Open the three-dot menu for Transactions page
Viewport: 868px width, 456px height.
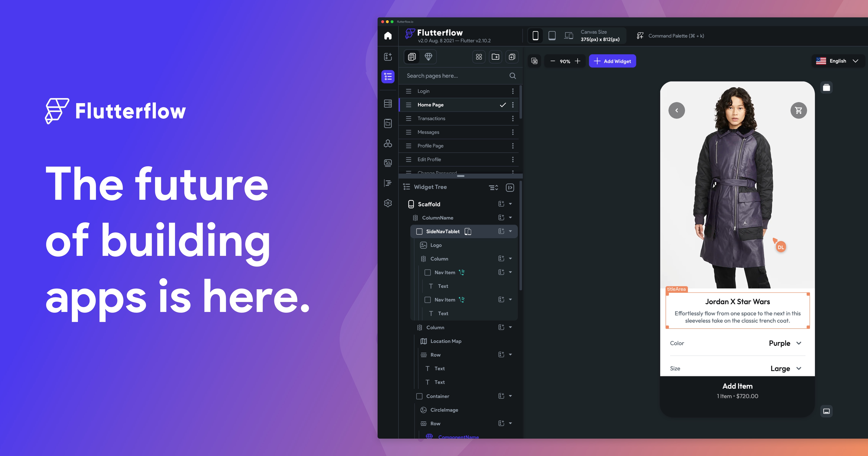513,118
